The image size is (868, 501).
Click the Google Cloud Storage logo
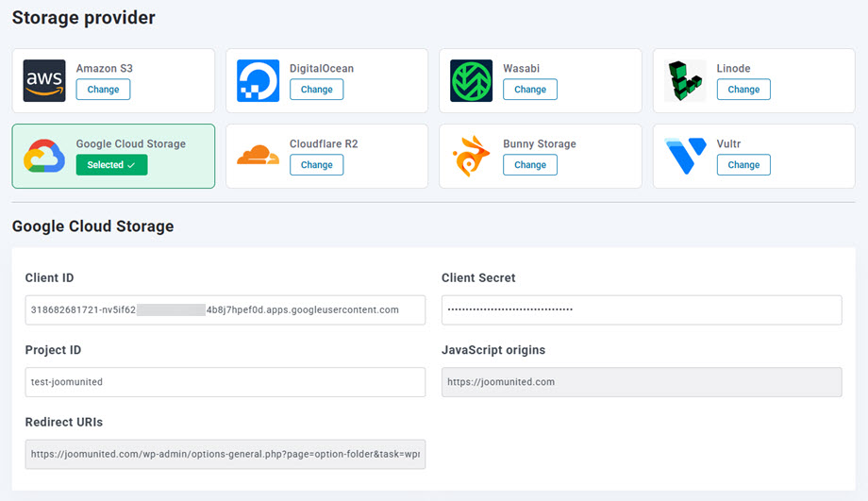click(x=44, y=157)
